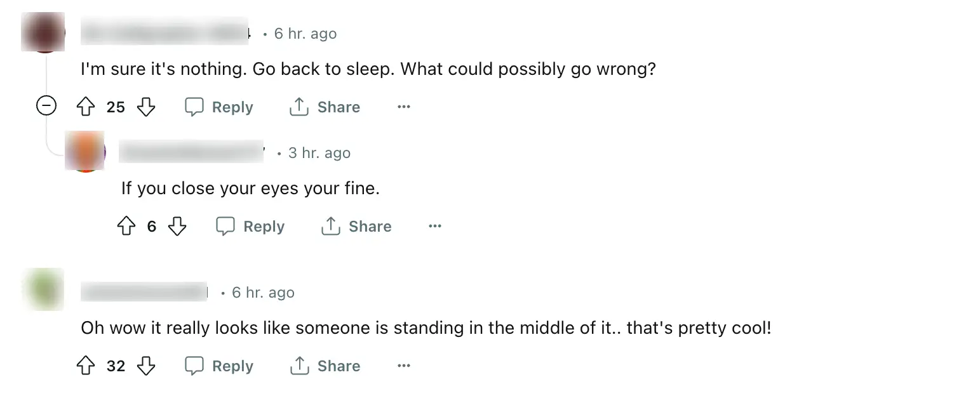
Task: Open more options on the bottom comment
Action: click(x=403, y=366)
